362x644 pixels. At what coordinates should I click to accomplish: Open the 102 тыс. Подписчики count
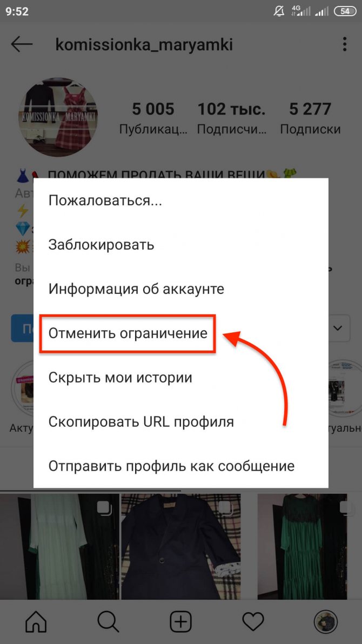[x=231, y=118]
